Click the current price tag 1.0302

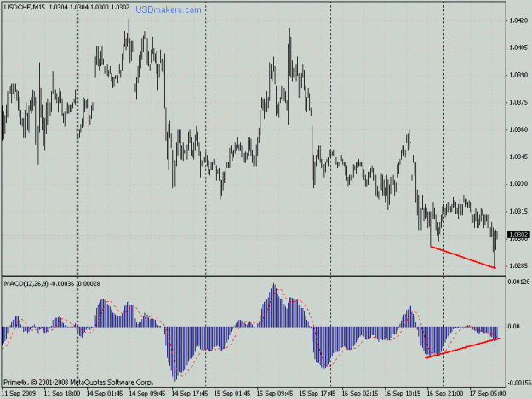(518, 235)
